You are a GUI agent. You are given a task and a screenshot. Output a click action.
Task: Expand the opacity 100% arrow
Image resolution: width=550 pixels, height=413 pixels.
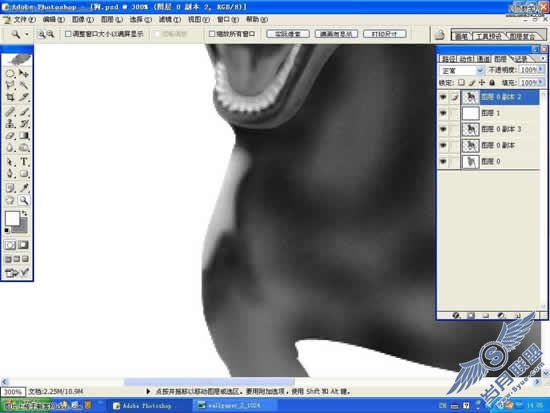[x=541, y=69]
